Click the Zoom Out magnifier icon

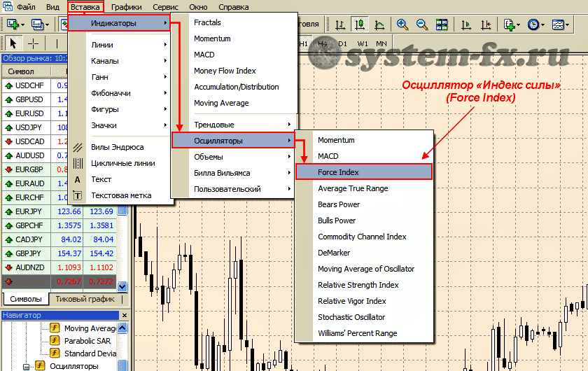point(422,24)
